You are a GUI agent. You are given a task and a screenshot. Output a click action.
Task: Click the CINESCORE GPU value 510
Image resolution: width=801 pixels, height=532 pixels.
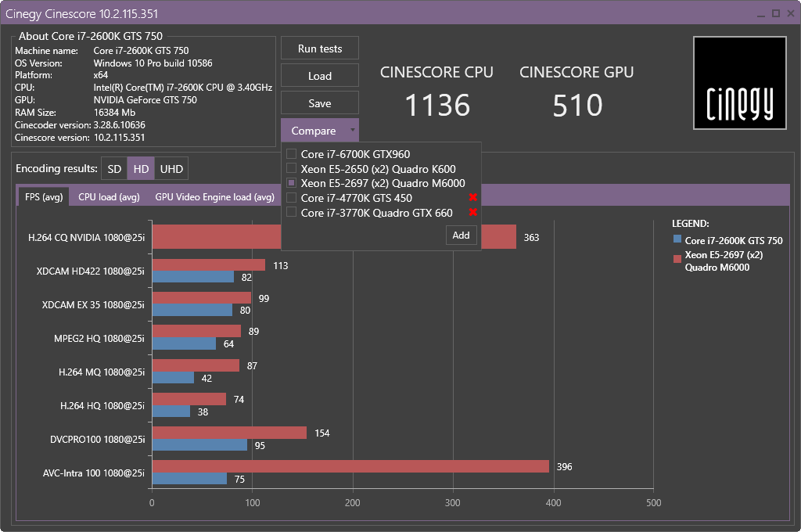pos(578,105)
